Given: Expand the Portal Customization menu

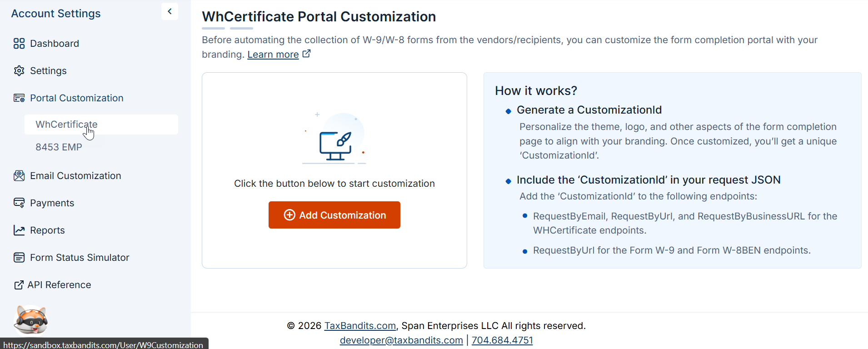Looking at the screenshot, I should point(77,98).
